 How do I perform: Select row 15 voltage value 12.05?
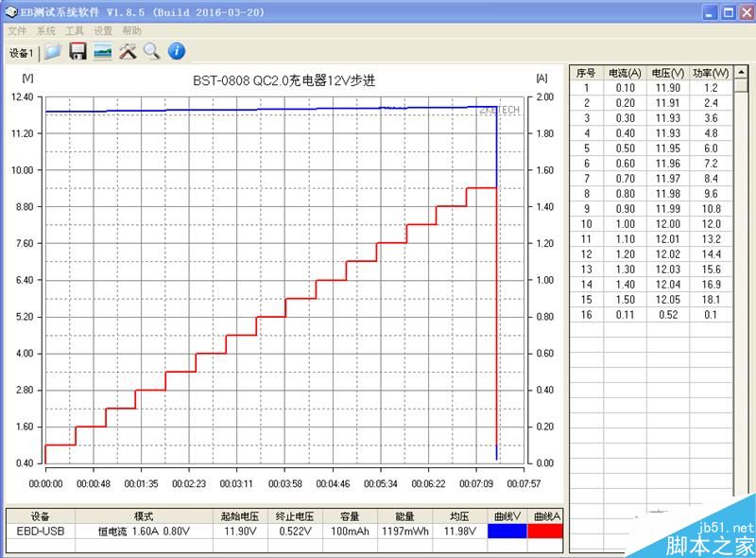(x=668, y=300)
